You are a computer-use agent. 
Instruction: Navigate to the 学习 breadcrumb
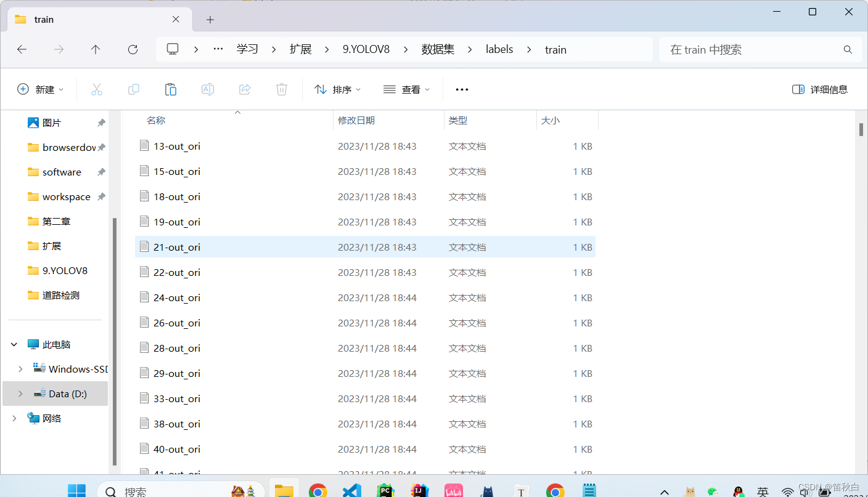point(247,49)
